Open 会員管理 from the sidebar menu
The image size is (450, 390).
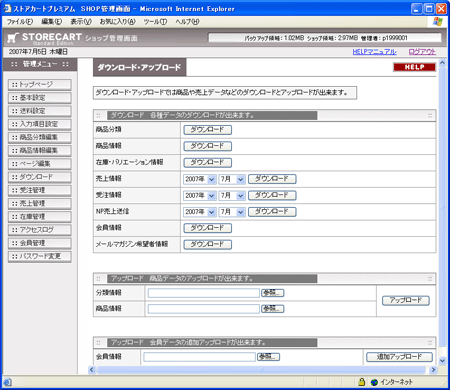pos(40,243)
